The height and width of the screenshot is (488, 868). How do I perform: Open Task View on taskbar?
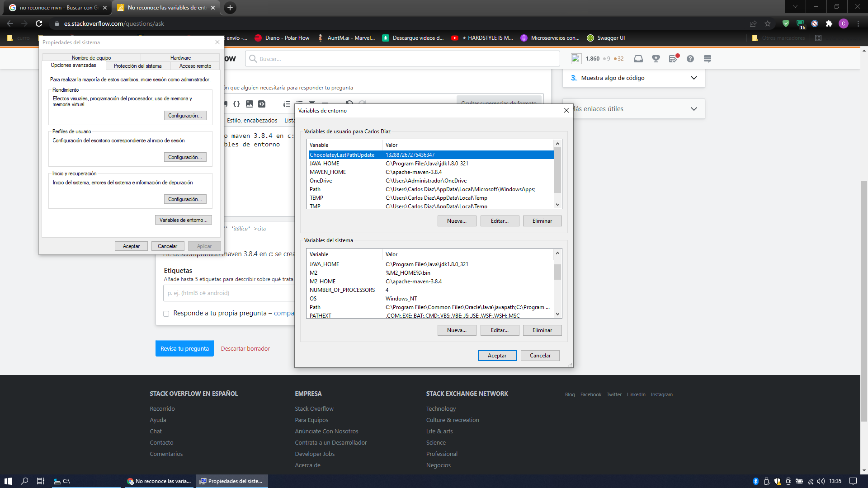(x=40, y=481)
